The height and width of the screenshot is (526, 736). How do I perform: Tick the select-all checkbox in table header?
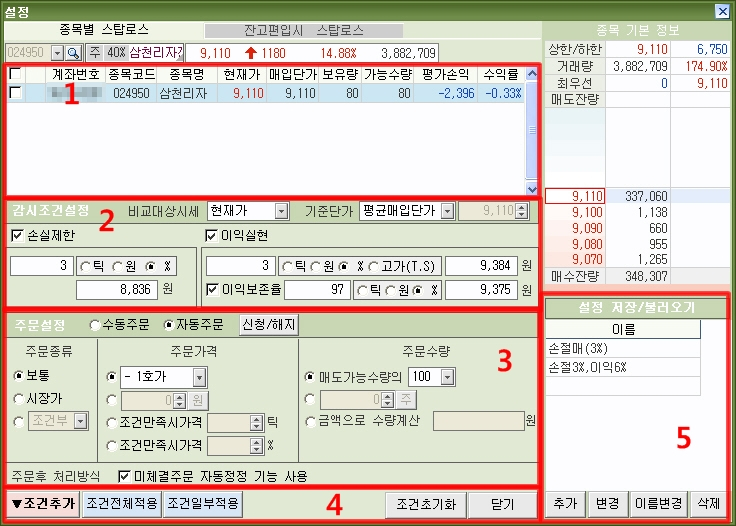coord(15,74)
